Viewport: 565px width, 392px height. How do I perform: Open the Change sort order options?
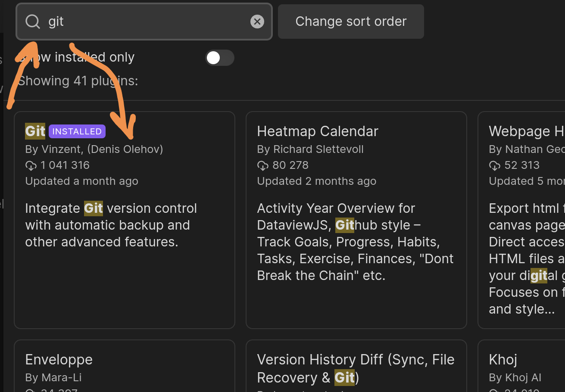pos(351,22)
